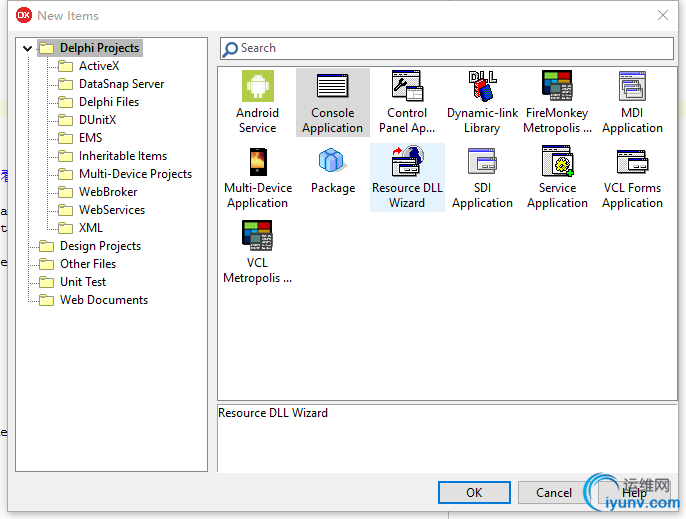
Task: Open the Unit Test category
Action: [x=83, y=282]
